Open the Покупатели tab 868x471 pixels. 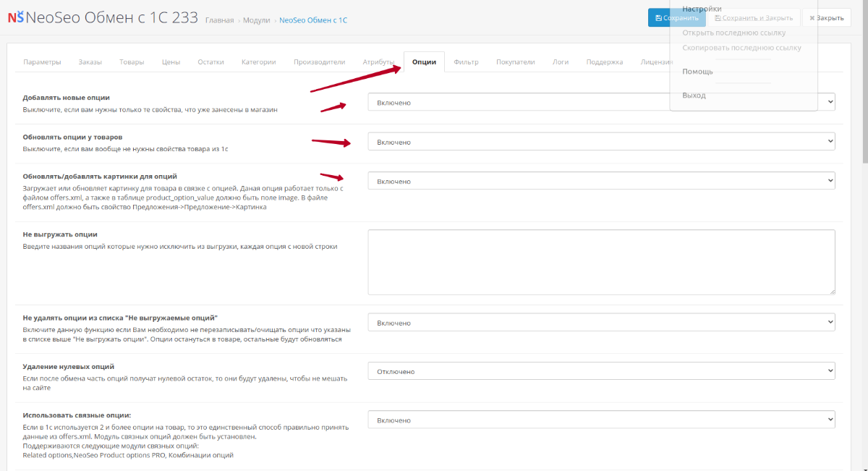pos(516,62)
